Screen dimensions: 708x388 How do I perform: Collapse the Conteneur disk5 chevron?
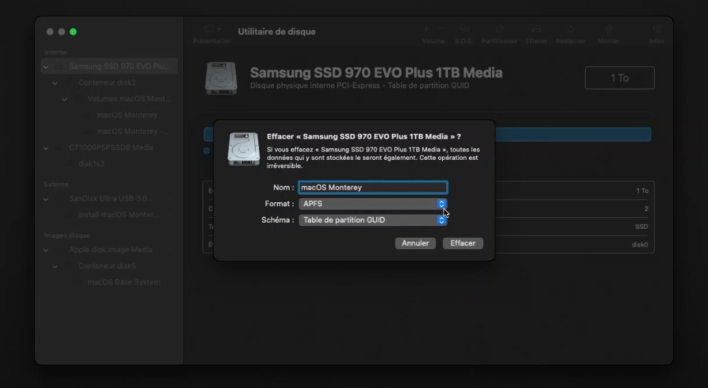[55, 266]
